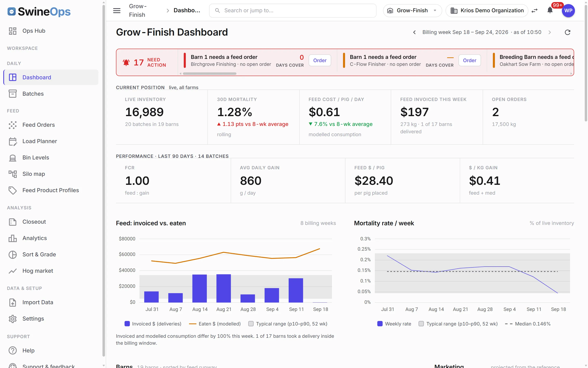This screenshot has height=368, width=588.
Task: Toggle mortality chart Typical range legend
Action: 458,324
